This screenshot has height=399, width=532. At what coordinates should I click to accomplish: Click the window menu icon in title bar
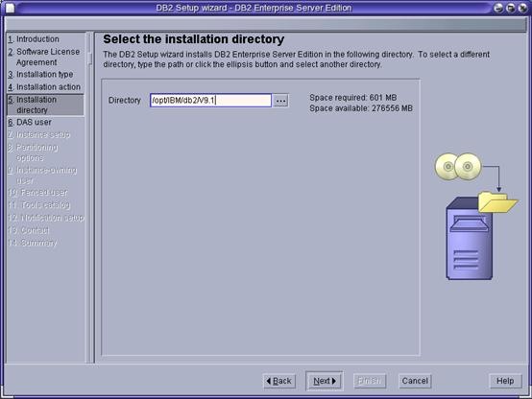(11, 8)
